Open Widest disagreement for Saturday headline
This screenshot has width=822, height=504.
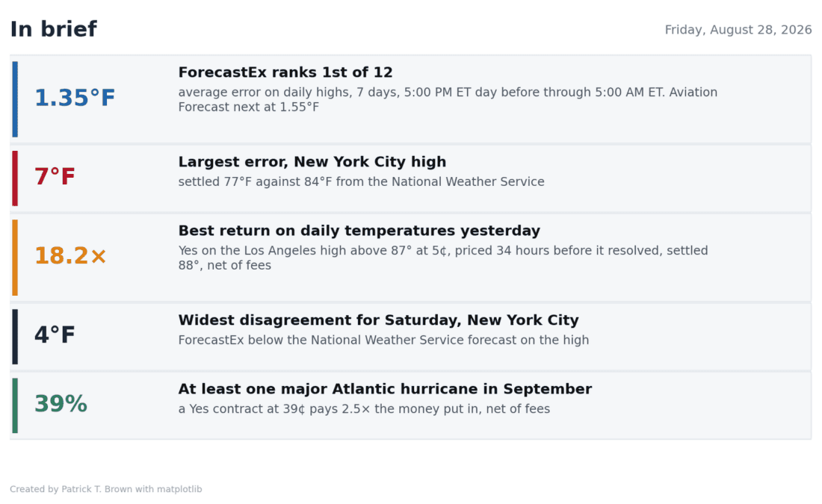coord(379,320)
